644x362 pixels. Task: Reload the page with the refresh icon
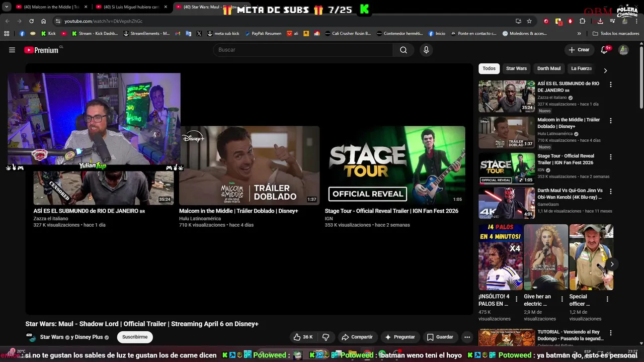(31, 21)
